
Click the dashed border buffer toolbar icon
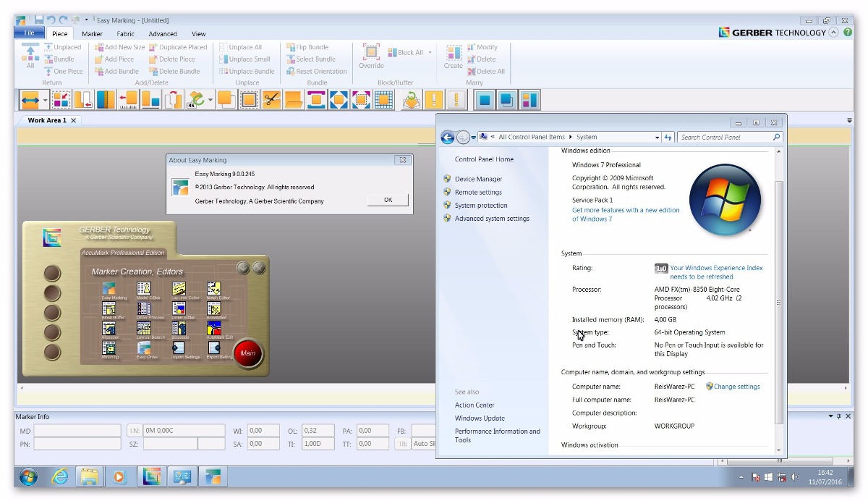249,99
